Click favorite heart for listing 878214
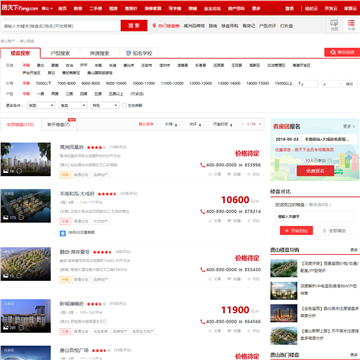Image resolution: width=360 pixels, height=360 pixels. pyautogui.click(x=229, y=221)
